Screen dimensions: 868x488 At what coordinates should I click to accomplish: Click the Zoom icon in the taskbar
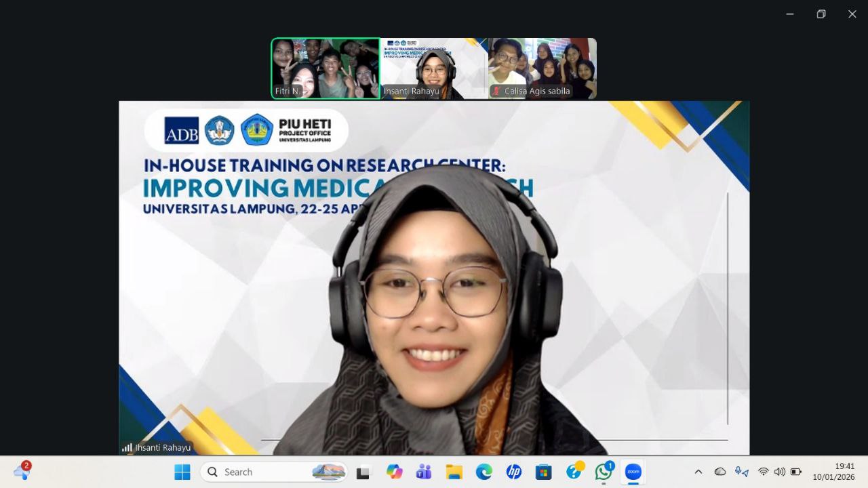click(x=633, y=472)
